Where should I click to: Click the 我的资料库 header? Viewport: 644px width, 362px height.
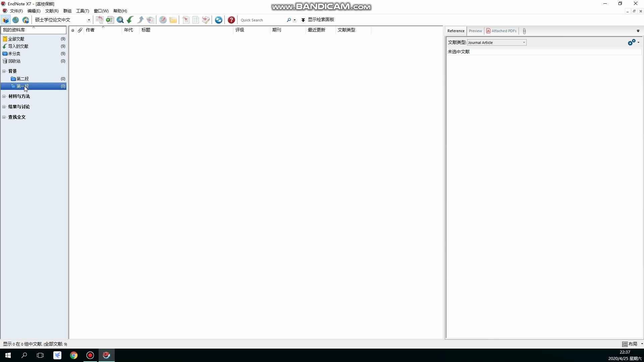pos(34,30)
